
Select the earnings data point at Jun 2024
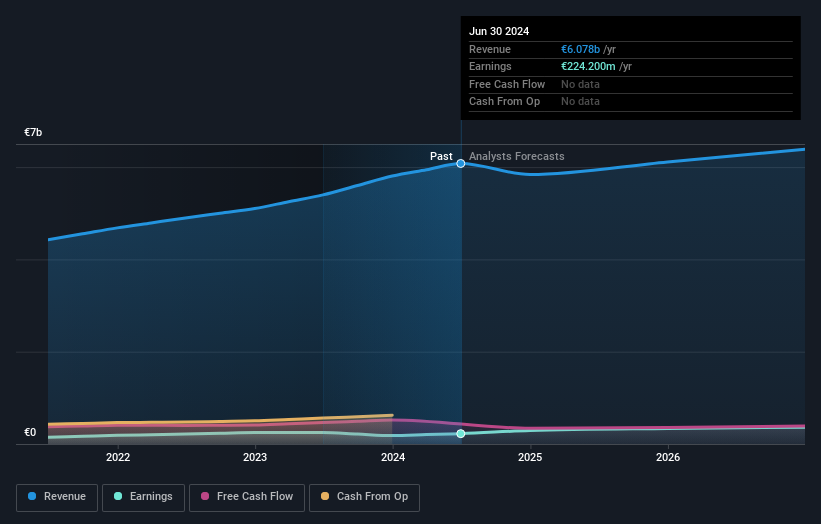(461, 433)
